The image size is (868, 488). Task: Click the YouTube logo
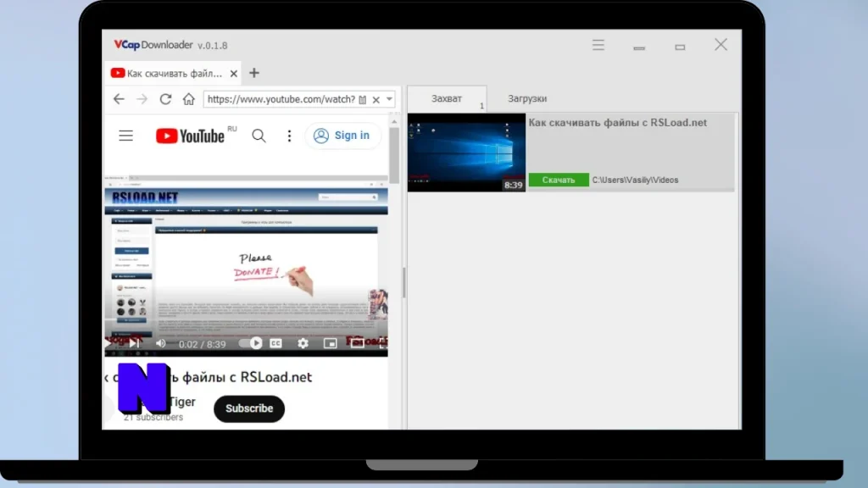coord(190,136)
